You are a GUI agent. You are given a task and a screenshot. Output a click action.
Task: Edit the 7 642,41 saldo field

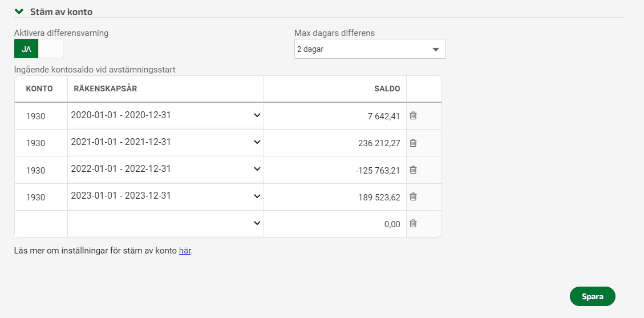(x=335, y=116)
